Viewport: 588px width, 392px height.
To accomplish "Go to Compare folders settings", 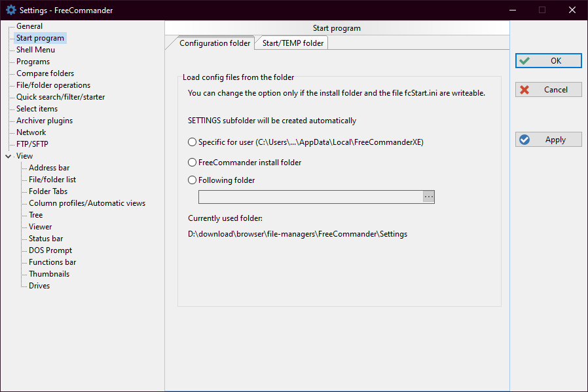I will (45, 73).
